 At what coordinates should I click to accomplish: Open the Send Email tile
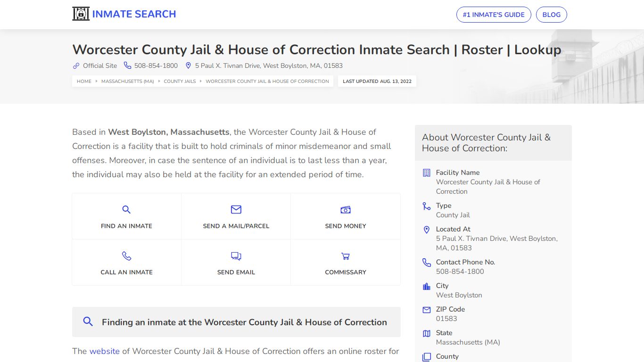tap(236, 263)
